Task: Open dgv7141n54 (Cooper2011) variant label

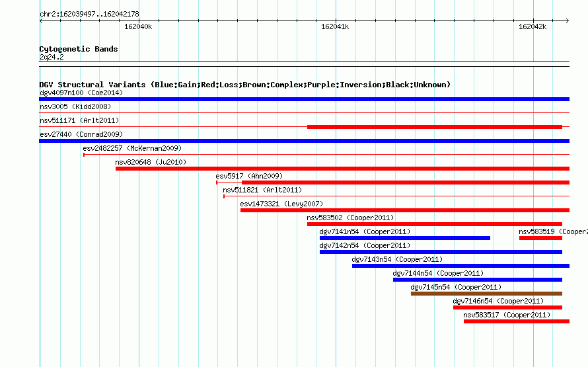Action: click(x=365, y=231)
